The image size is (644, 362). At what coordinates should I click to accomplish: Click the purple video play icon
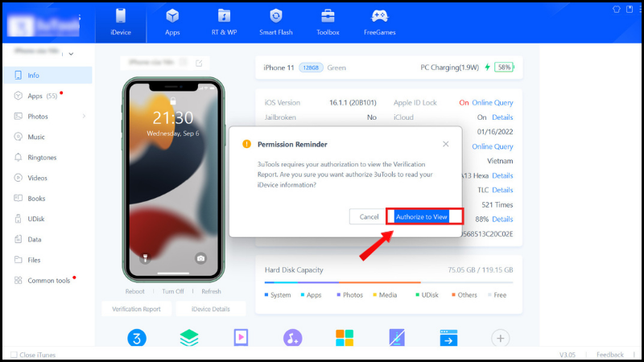(x=241, y=338)
